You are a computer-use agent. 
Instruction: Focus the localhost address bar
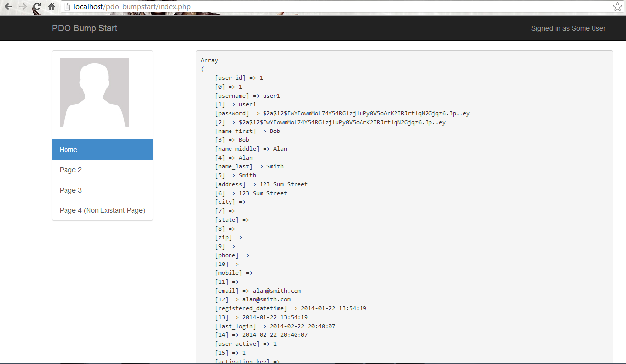coord(342,7)
